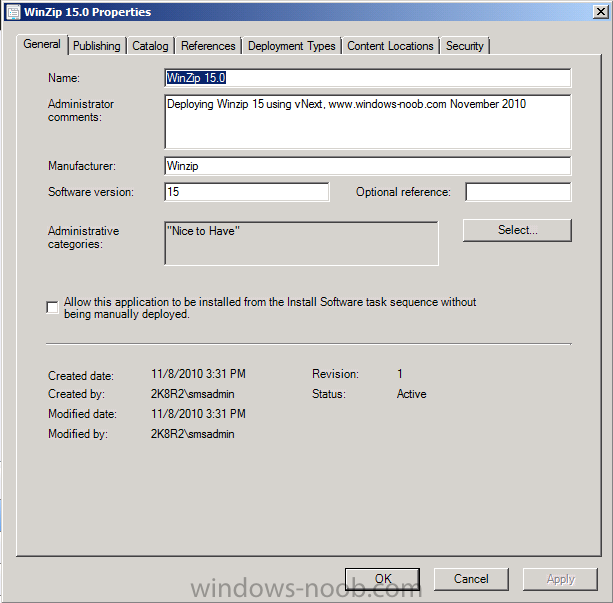This screenshot has width=613, height=603.
Task: Click inside the Administrator comments text box
Action: coord(367,122)
